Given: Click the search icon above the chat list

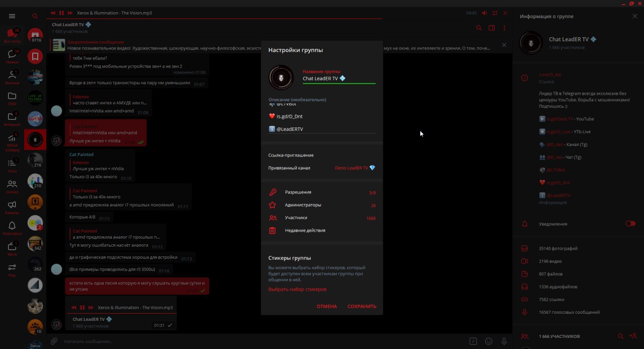Looking at the screenshot, I should [x=35, y=16].
